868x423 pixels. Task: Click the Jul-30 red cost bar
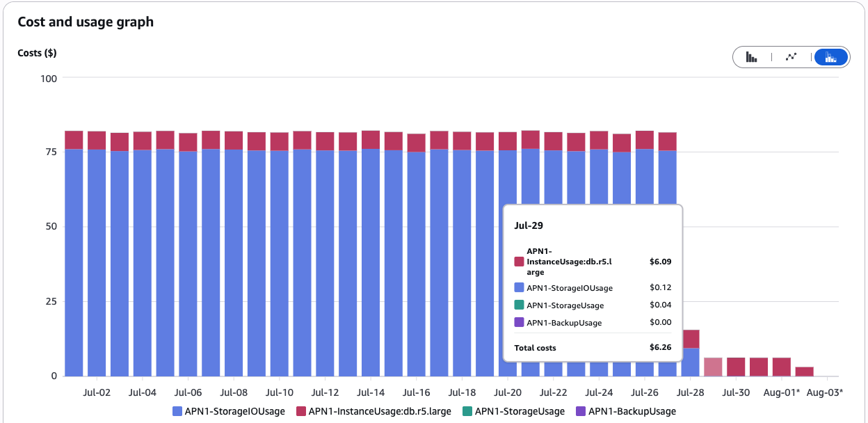(x=736, y=367)
